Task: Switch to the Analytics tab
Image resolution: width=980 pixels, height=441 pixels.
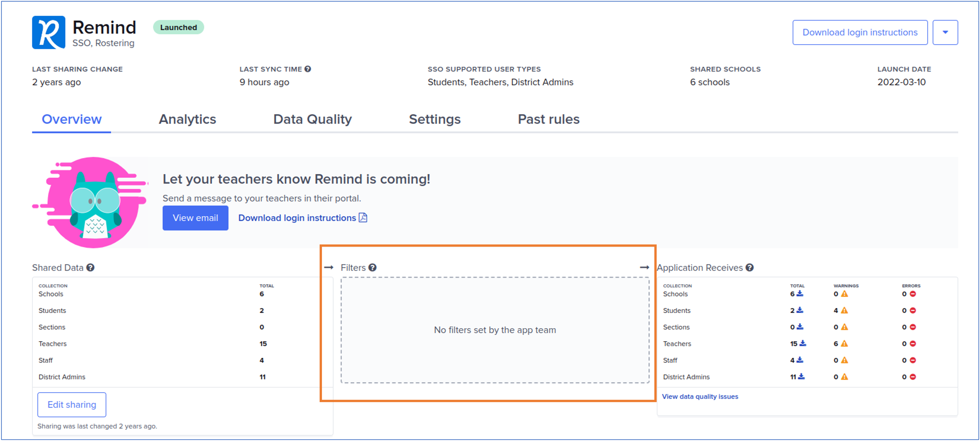Action: 187,119
